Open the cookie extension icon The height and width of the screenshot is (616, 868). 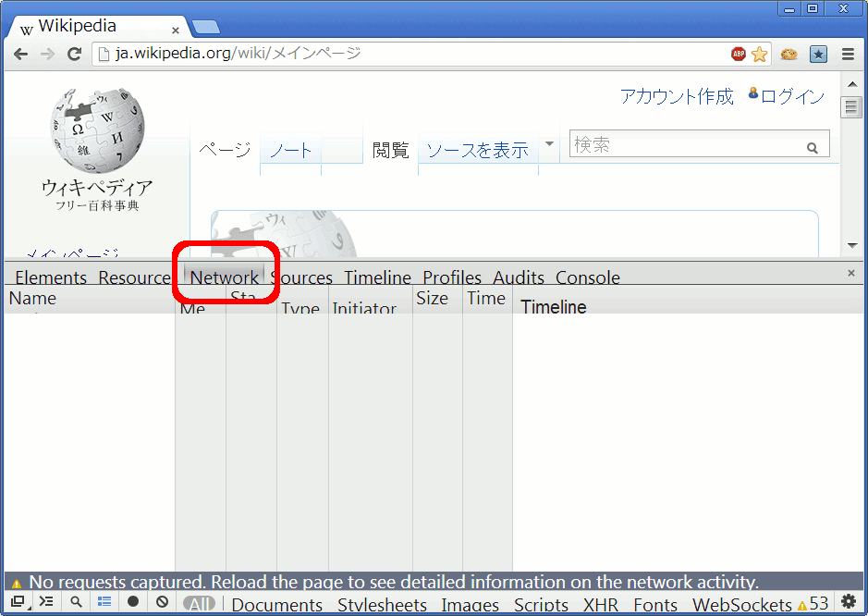pos(789,54)
